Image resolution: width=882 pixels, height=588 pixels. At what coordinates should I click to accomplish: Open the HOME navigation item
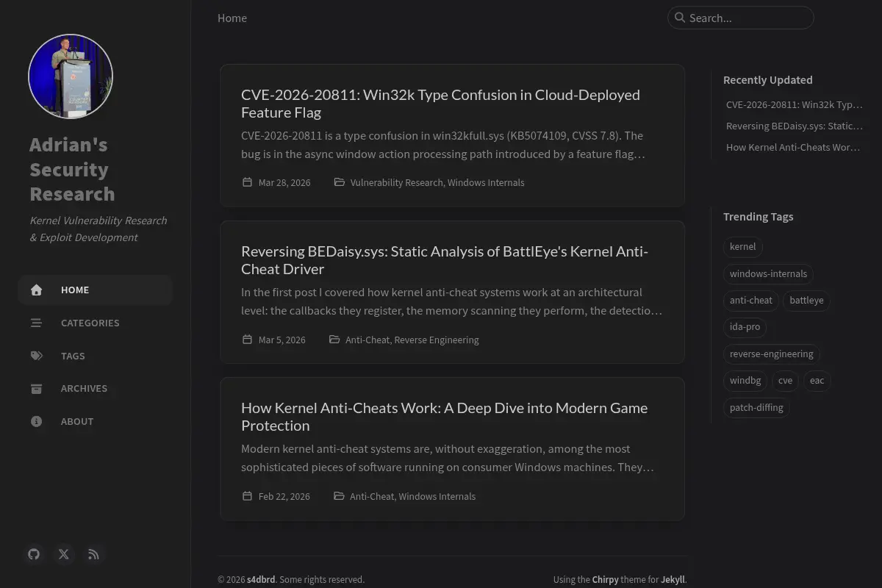[x=96, y=290]
